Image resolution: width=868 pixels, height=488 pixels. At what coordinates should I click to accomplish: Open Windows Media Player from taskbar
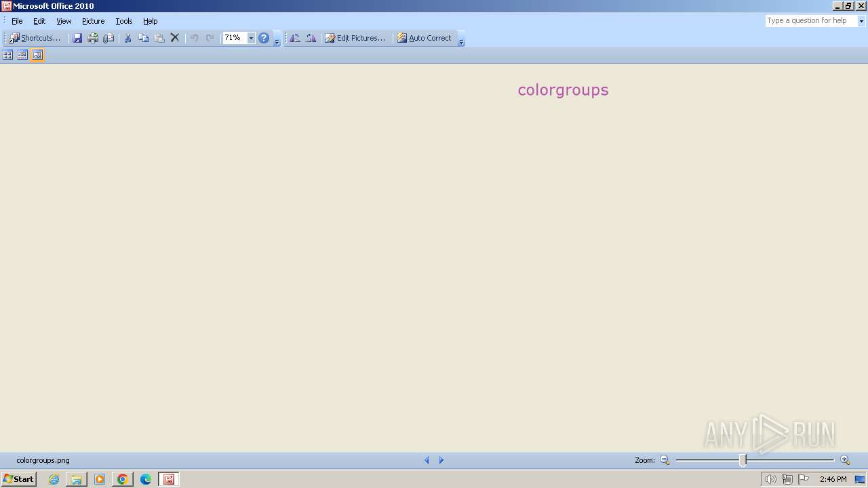tap(100, 479)
